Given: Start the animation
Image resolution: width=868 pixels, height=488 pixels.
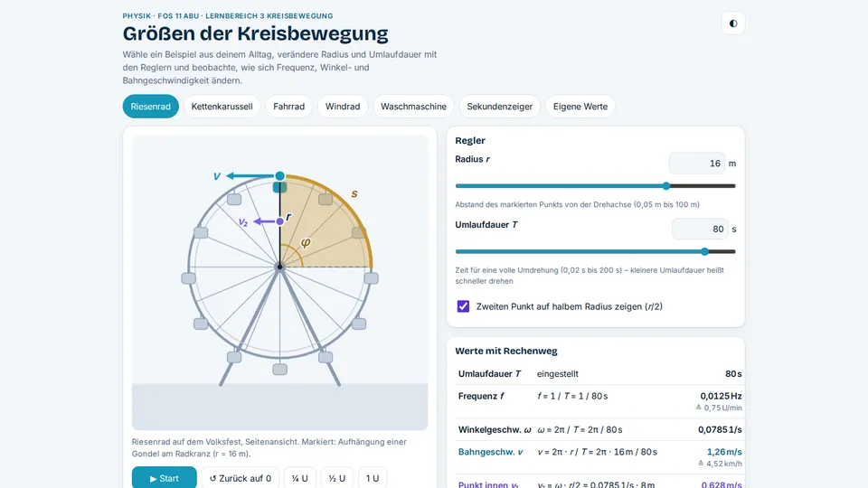Looking at the screenshot, I should (165, 478).
